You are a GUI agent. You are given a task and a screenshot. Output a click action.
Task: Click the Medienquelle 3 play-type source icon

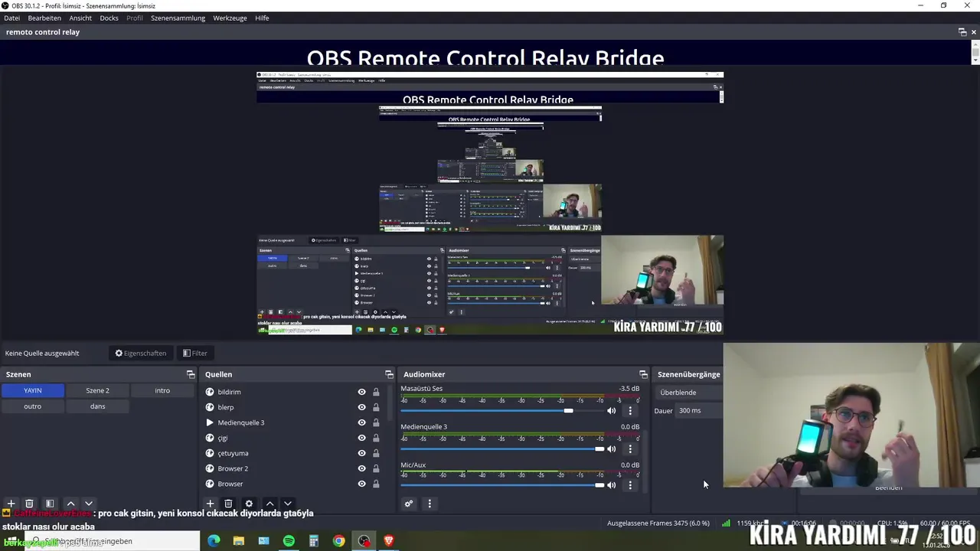point(210,422)
